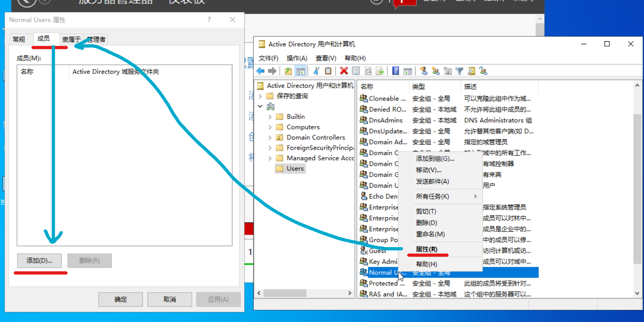644x322 pixels.
Task: Choose 属性(R) in context menu
Action: (440, 249)
